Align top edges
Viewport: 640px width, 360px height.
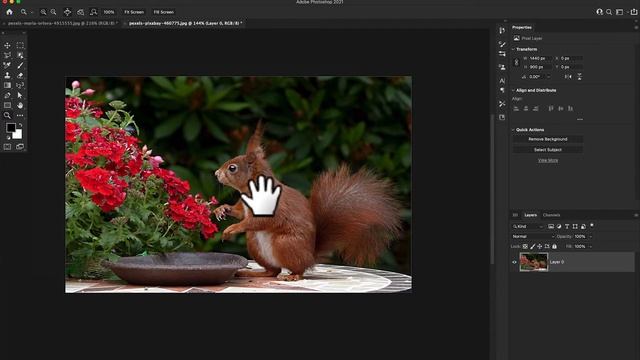pos(551,109)
